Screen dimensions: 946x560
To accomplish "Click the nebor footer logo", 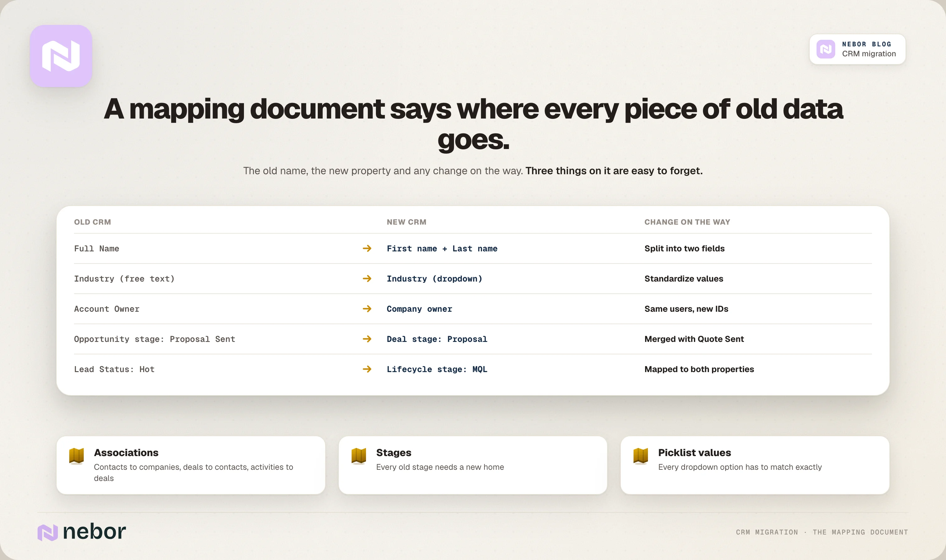I will coord(82,532).
